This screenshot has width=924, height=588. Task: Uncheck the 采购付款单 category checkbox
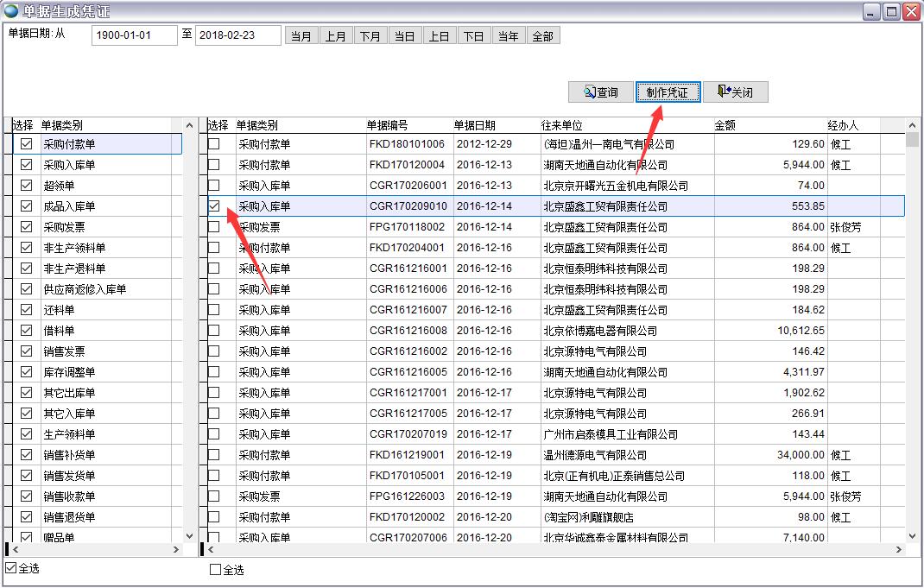click(26, 144)
